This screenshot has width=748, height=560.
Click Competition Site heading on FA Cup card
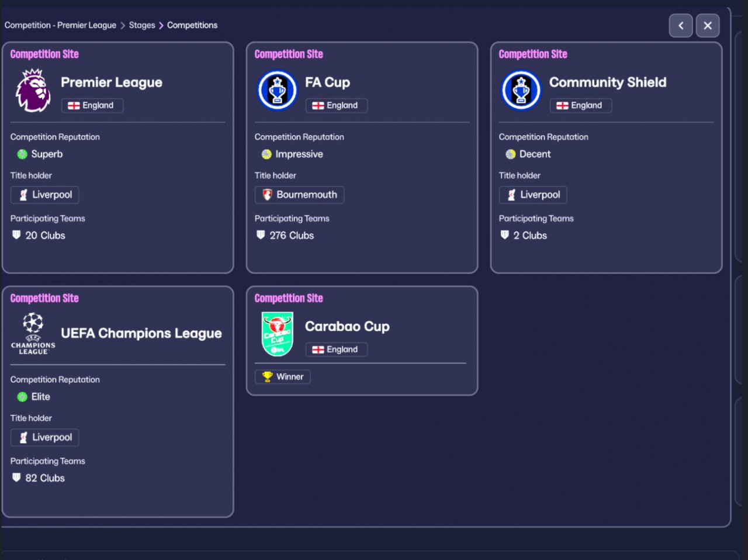[x=289, y=54]
